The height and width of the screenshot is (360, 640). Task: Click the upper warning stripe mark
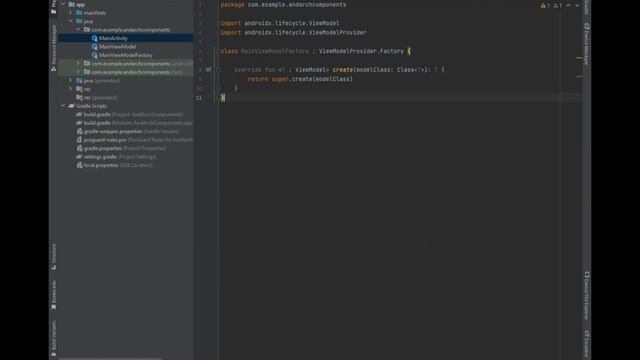click(x=579, y=58)
